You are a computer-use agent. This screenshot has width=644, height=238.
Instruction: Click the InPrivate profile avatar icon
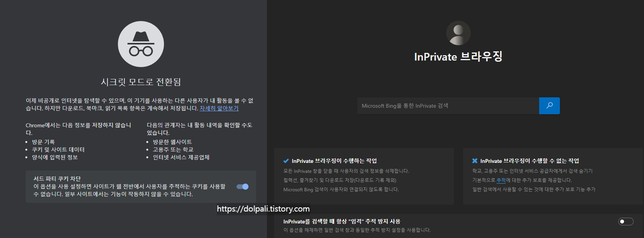click(x=459, y=33)
